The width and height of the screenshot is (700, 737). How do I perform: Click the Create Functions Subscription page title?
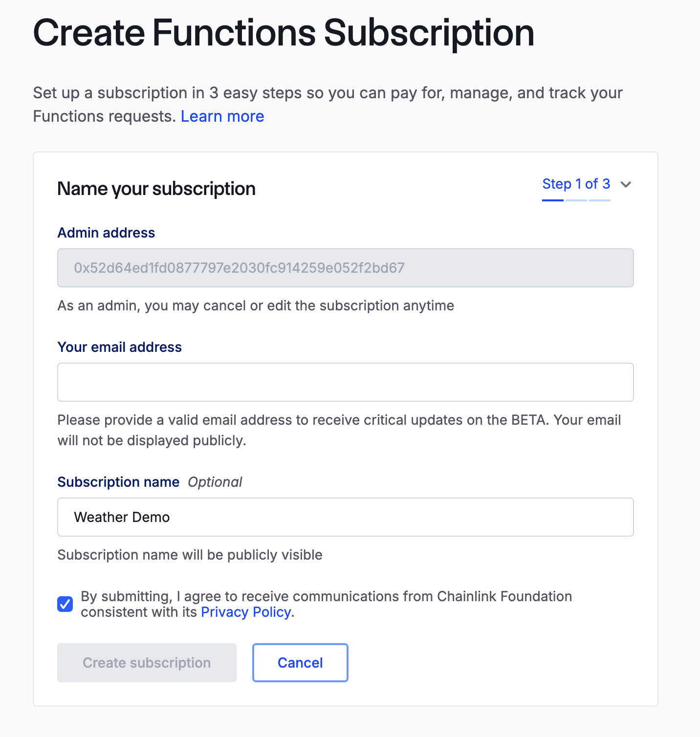point(284,33)
